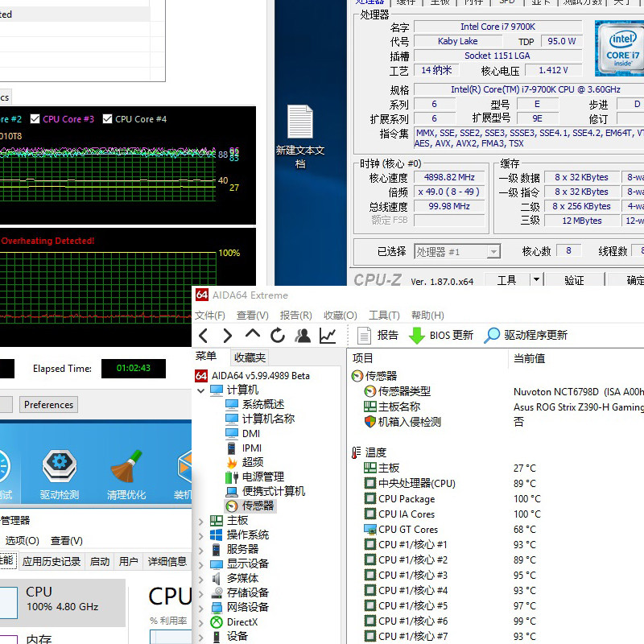This screenshot has width=644, height=644.
Task: Open AIDA64 查看(V) menu
Action: (x=253, y=316)
